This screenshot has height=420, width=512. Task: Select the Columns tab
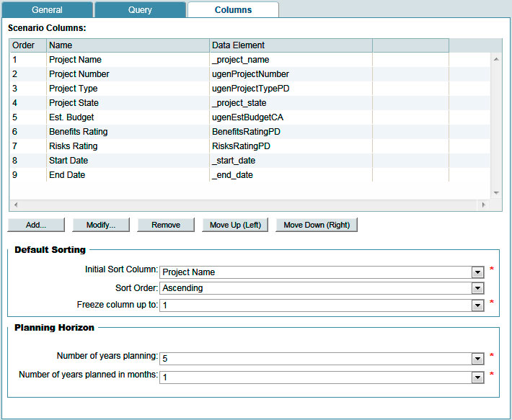(233, 10)
